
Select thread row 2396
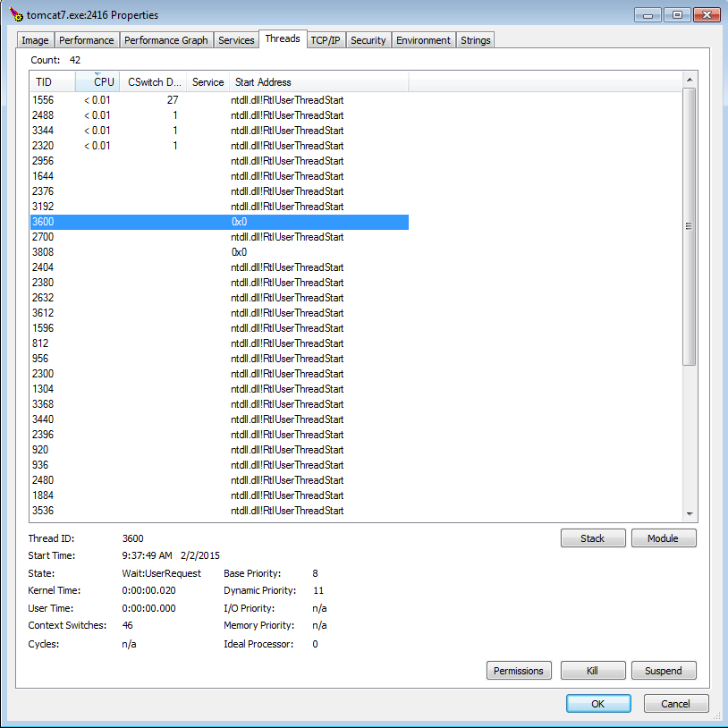click(x=219, y=435)
